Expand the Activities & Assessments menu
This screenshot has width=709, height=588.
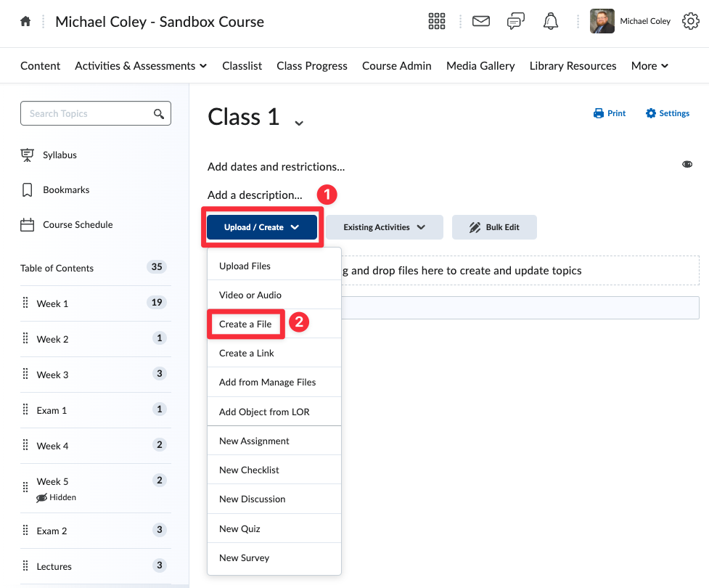[141, 66]
